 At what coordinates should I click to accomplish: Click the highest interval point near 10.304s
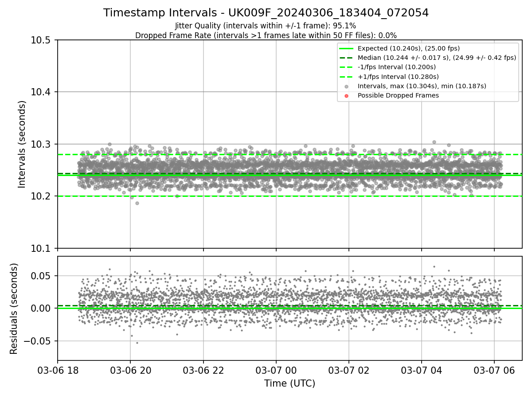pos(434,142)
